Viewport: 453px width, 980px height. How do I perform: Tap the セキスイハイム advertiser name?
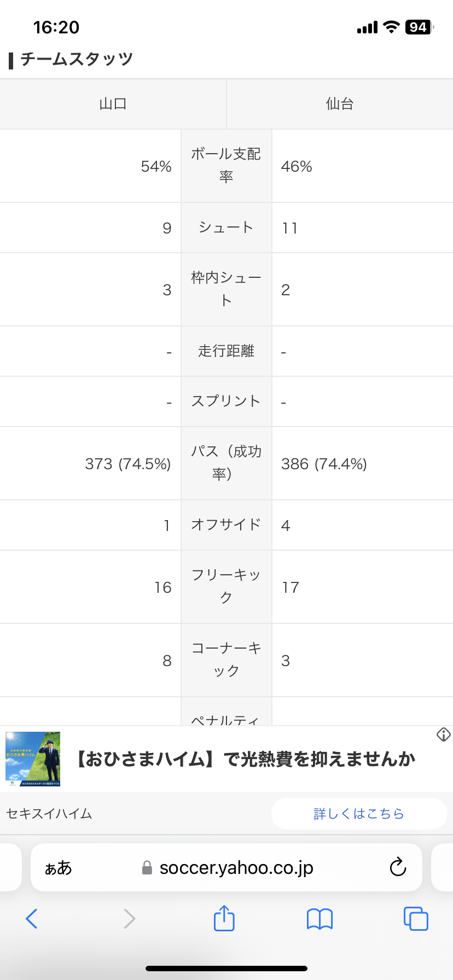coord(49,814)
